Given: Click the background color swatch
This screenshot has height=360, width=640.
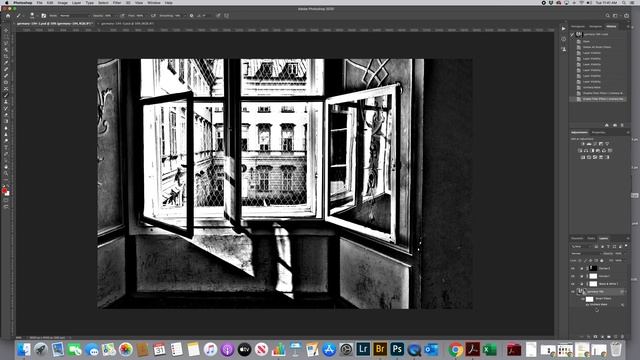Looking at the screenshot, I should tap(7, 193).
